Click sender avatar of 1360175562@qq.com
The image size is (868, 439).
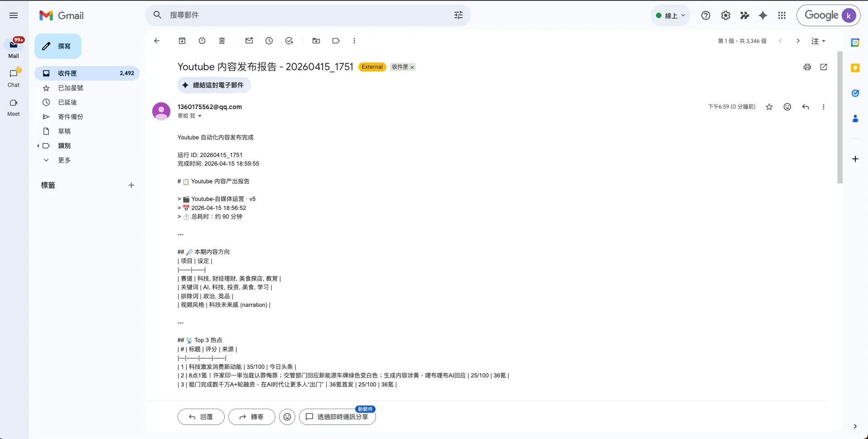click(161, 111)
